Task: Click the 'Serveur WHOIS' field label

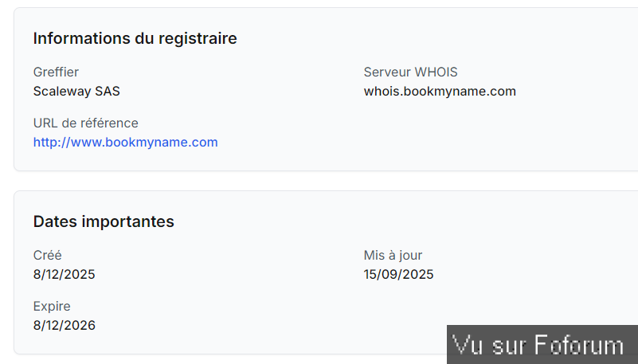Action: [410, 72]
